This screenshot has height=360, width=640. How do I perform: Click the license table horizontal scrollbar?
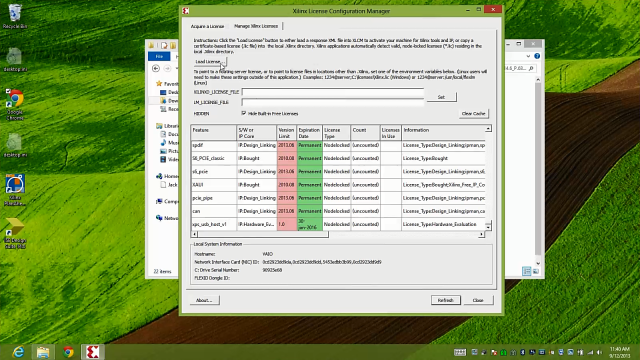263,234
